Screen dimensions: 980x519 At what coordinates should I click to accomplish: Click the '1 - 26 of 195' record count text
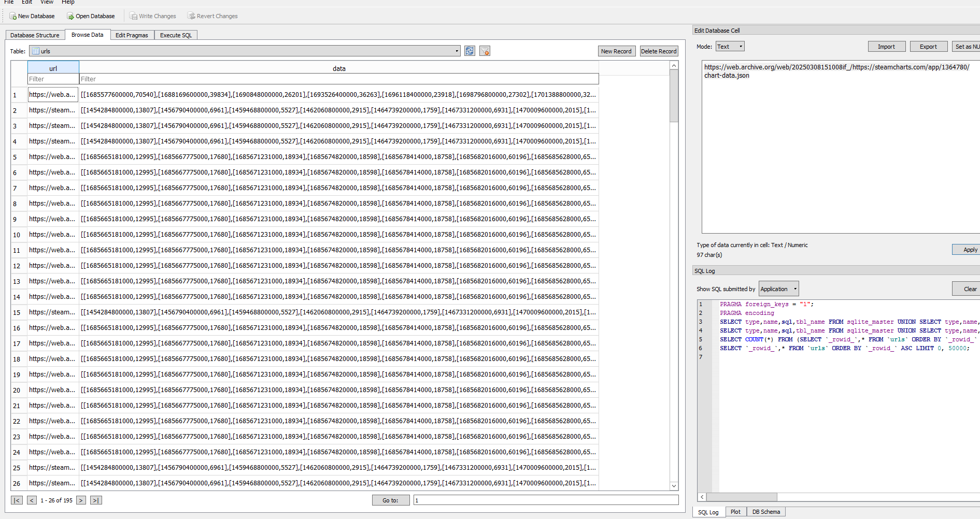point(56,500)
